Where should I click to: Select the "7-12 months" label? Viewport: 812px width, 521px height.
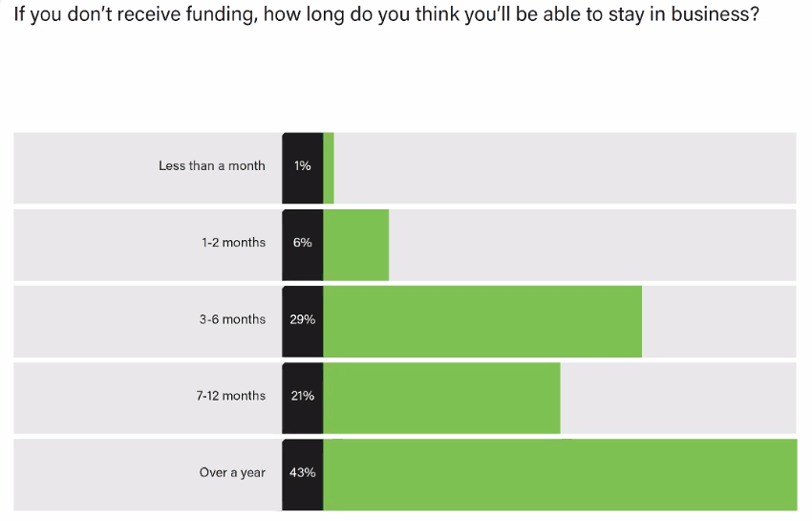click(231, 396)
